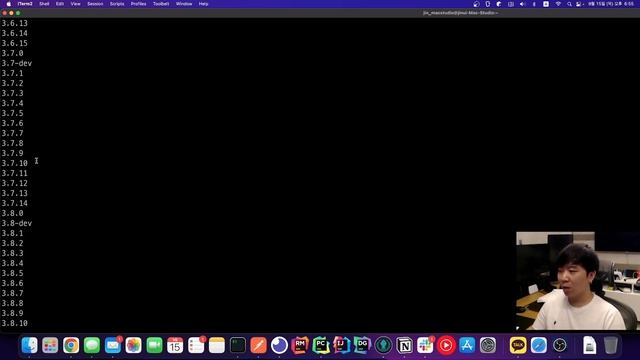Open Safari from the dock
Image resolution: width=640 pixels, height=360 pixels.
click(x=539, y=345)
